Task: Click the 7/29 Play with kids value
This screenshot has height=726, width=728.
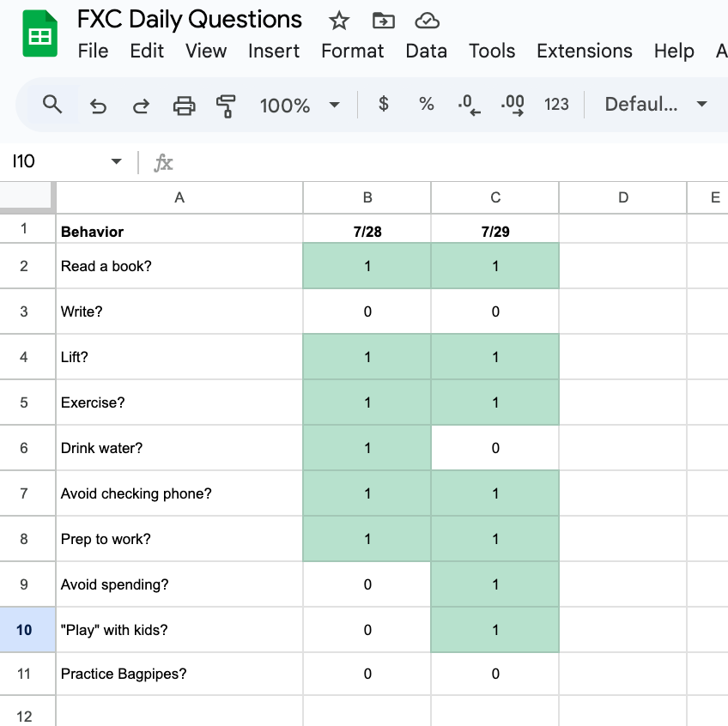Action: 495,630
